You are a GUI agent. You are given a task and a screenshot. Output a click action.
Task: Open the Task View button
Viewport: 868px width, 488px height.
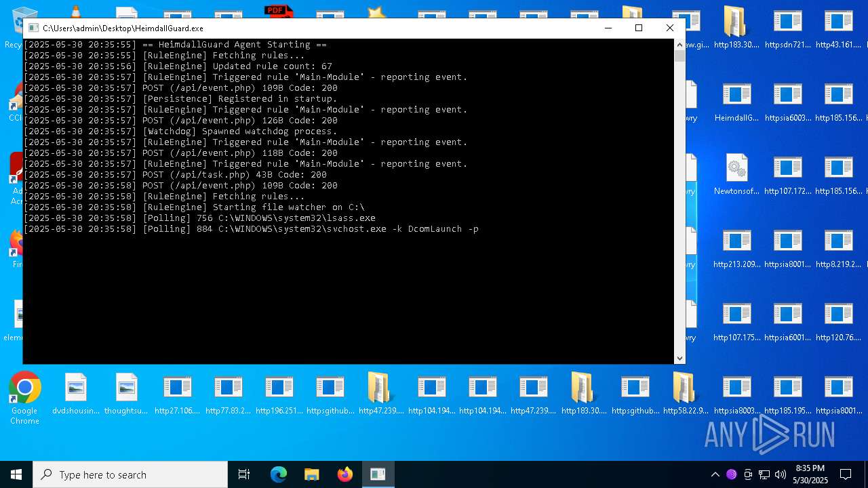click(244, 474)
